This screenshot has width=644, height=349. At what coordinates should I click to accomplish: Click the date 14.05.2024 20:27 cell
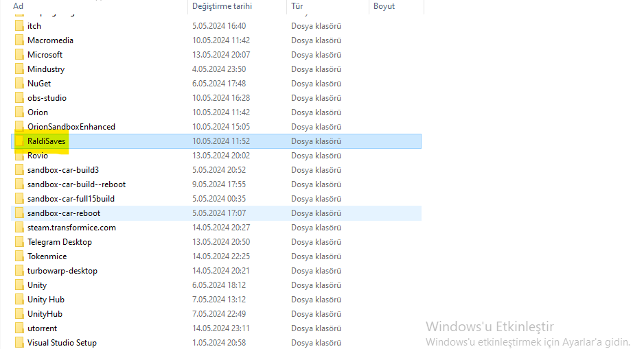pyautogui.click(x=221, y=227)
